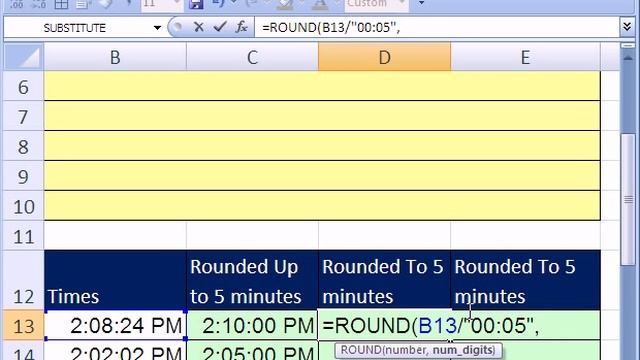The image size is (640, 360).
Task: Select cell containing 2:08:24 PM
Action: tap(115, 325)
